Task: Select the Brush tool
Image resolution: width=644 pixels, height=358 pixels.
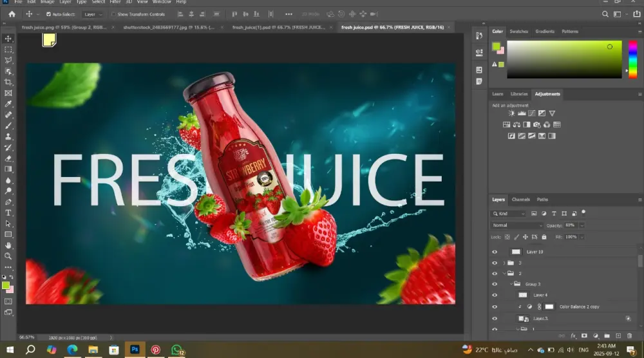Action: pos(8,126)
